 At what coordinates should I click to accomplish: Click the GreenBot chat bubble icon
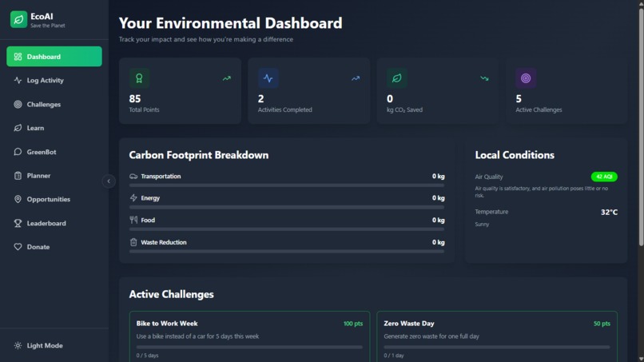click(x=18, y=152)
